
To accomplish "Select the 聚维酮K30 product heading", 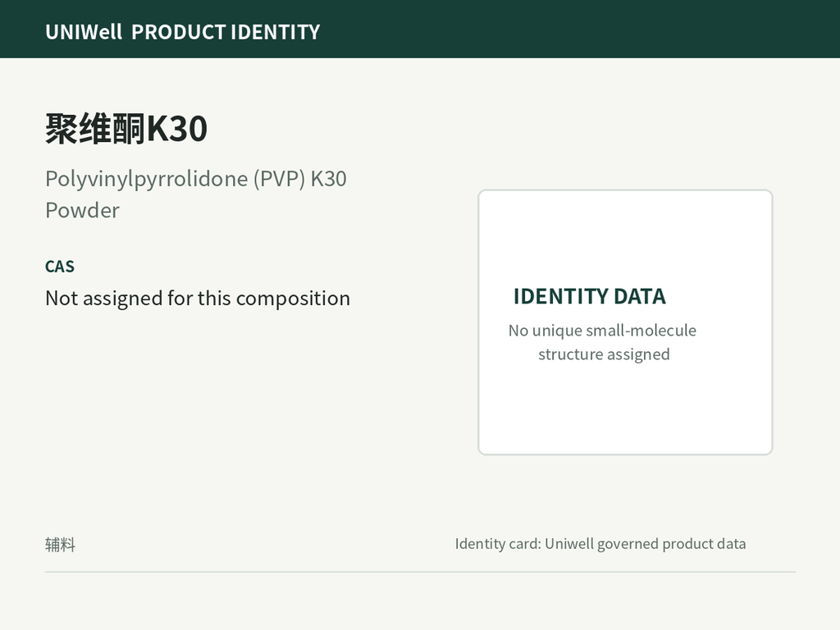I will [x=126, y=129].
